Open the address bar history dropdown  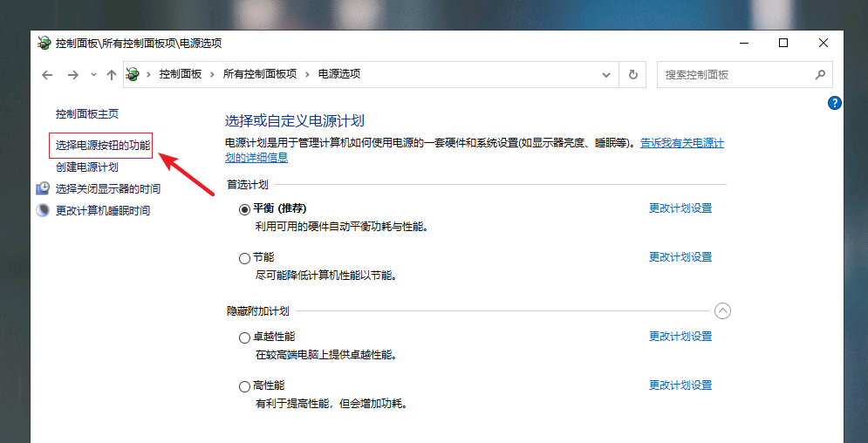coord(606,75)
